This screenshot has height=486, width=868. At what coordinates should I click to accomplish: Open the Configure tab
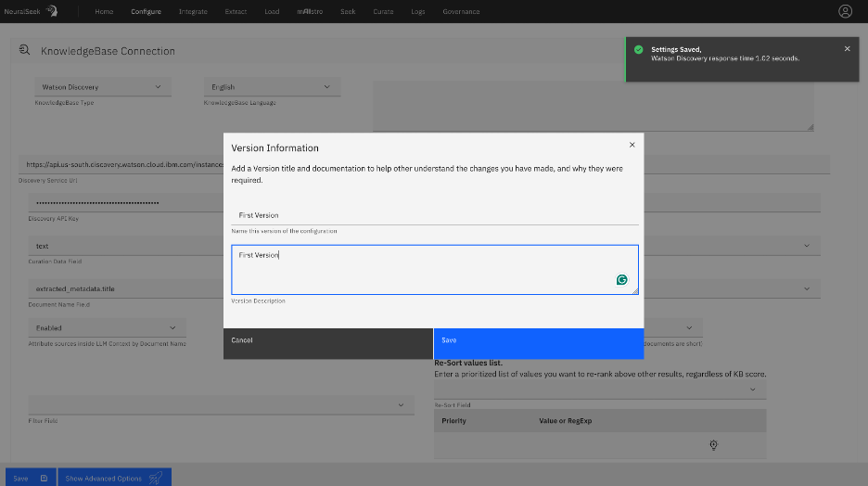(147, 12)
